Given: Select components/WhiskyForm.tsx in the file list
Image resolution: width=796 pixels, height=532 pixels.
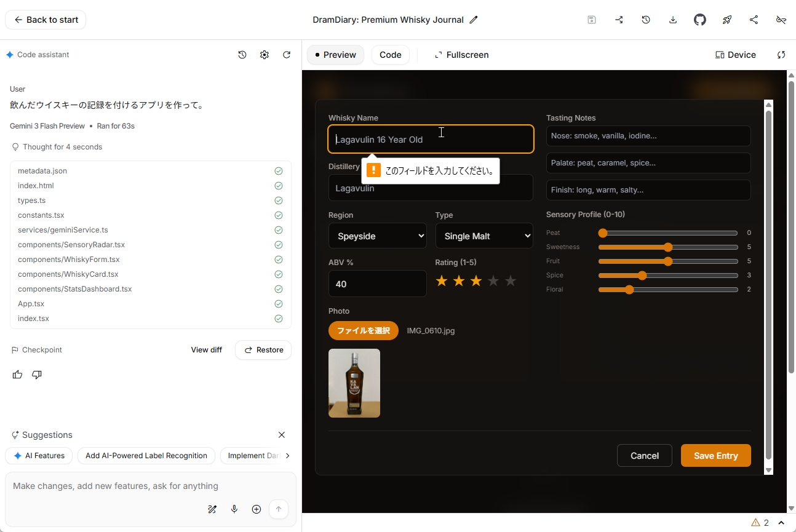Looking at the screenshot, I should click(x=151, y=260).
